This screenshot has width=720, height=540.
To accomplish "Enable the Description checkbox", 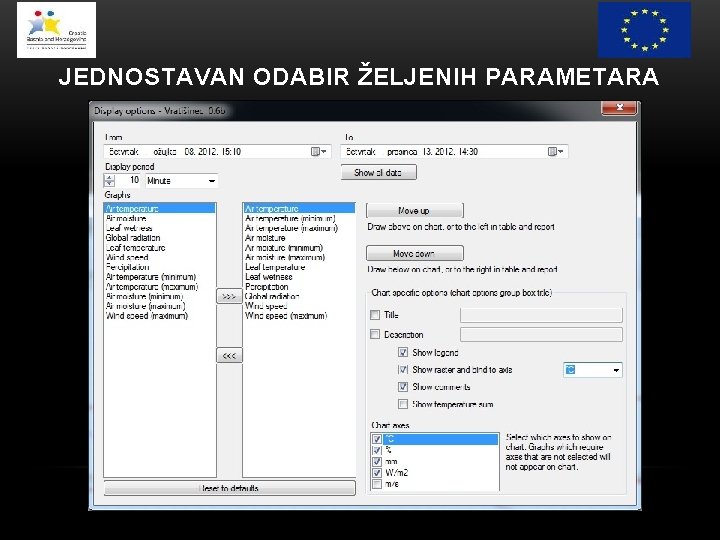I will pyautogui.click(x=375, y=334).
